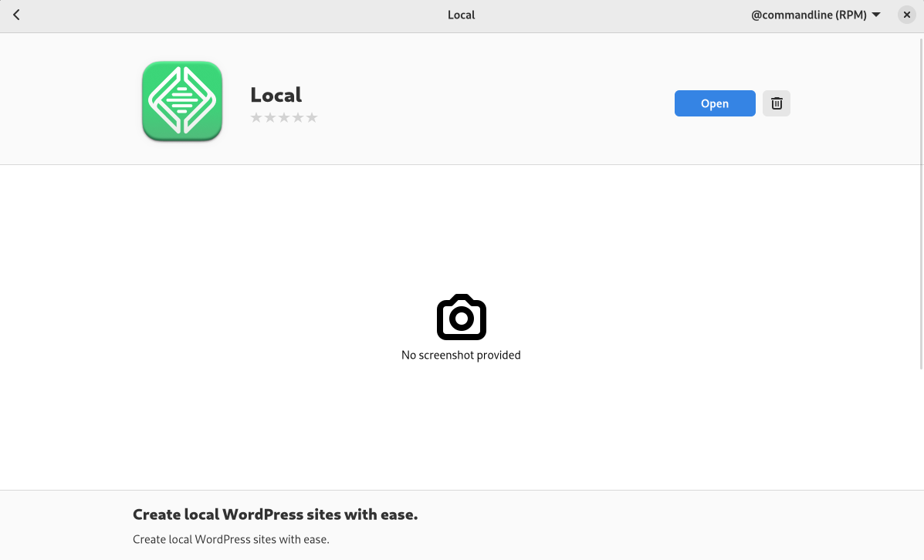Click the bold Local app name
Viewport: 924px width, 560px height.
[276, 95]
